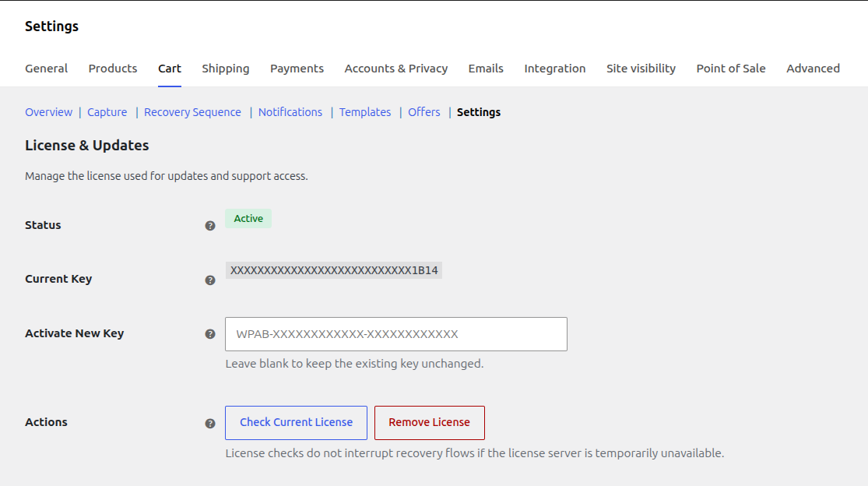868x486 pixels.
Task: Open the Site visibility tab
Action: [x=641, y=68]
